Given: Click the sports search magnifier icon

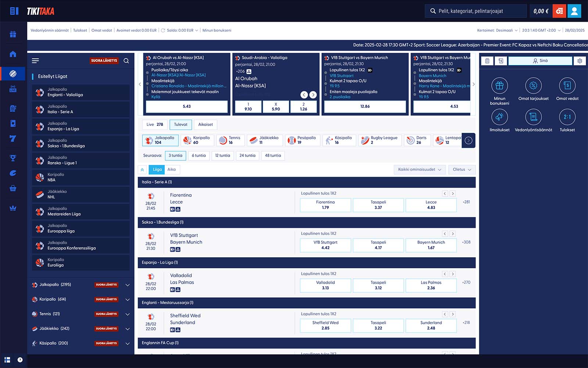Looking at the screenshot, I should (126, 61).
